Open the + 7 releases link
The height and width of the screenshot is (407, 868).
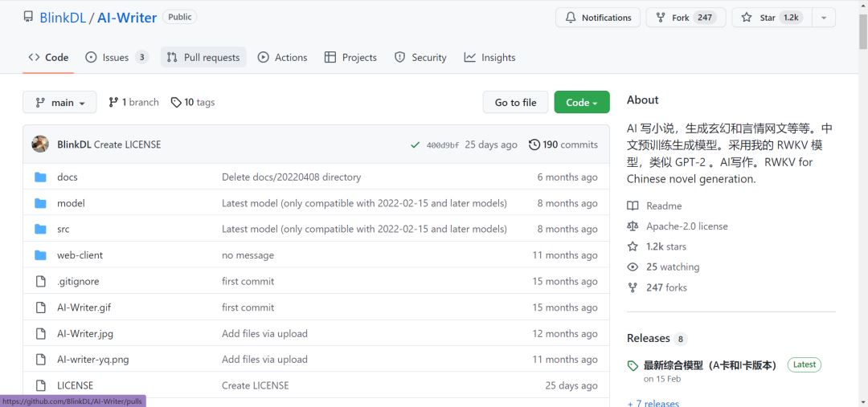653,402
